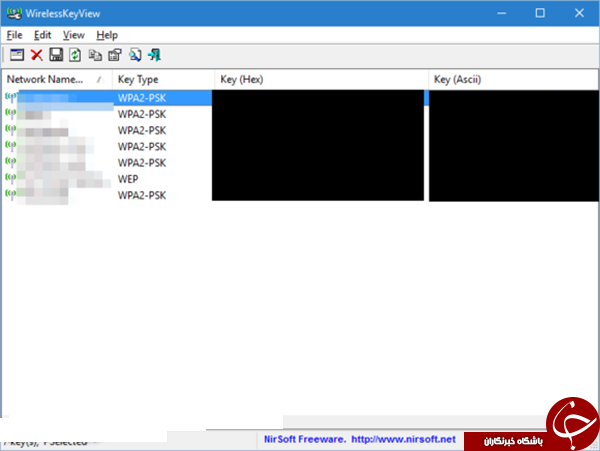The width and height of the screenshot is (600, 451).
Task: Click the Exit door icon
Action: click(x=155, y=55)
